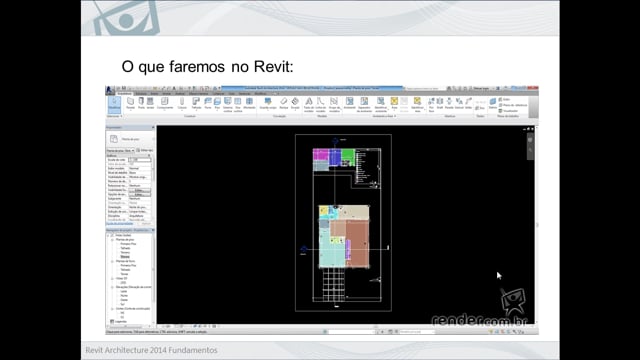The width and height of the screenshot is (640, 360).
Task: Collapse the Plantas de piso tree node
Action: 112,240
